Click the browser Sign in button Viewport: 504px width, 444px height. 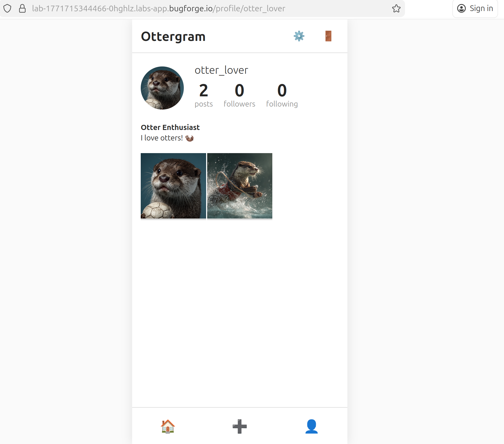475,9
